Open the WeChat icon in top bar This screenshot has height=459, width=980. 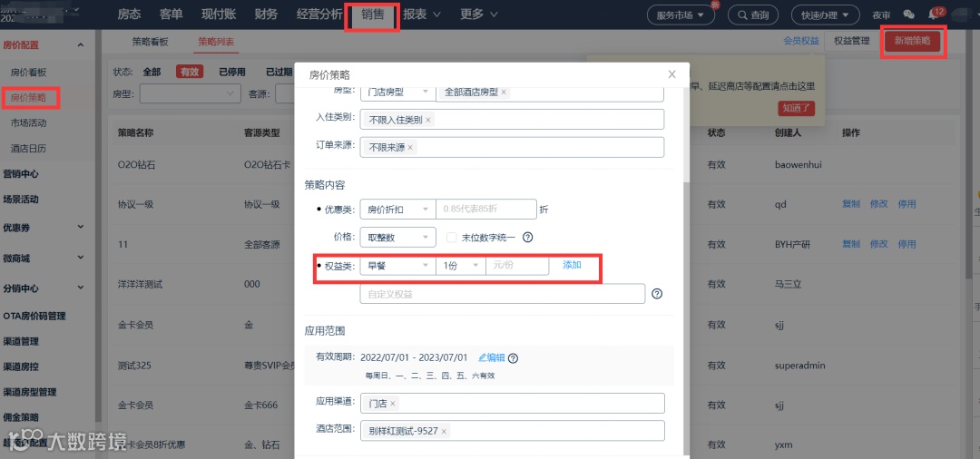908,15
